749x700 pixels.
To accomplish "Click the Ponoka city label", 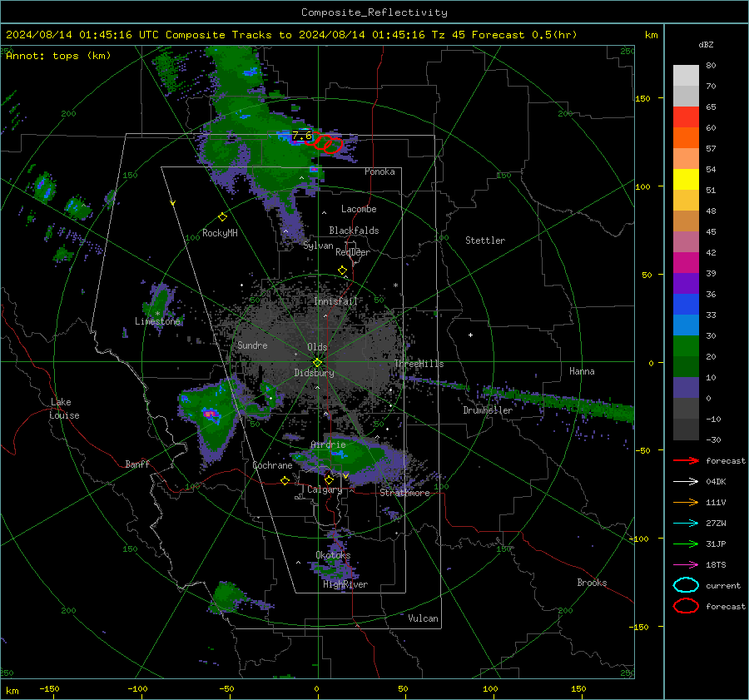I will (379, 171).
